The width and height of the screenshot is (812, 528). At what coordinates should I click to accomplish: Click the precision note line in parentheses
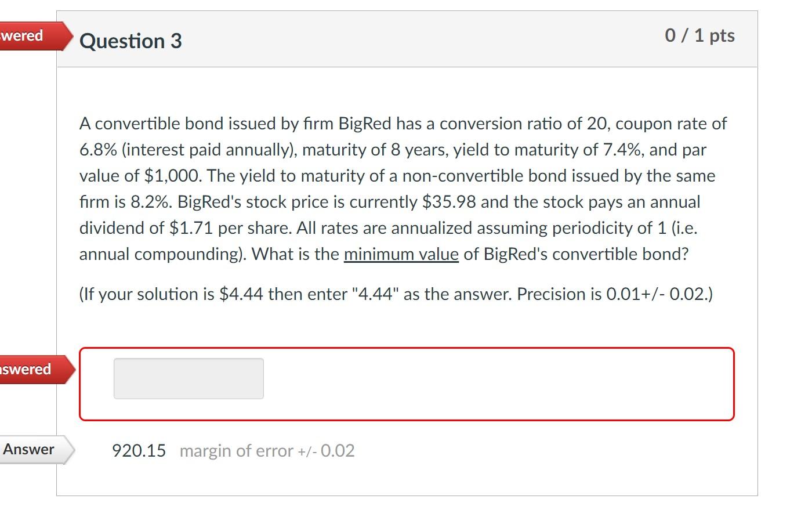[x=396, y=294]
